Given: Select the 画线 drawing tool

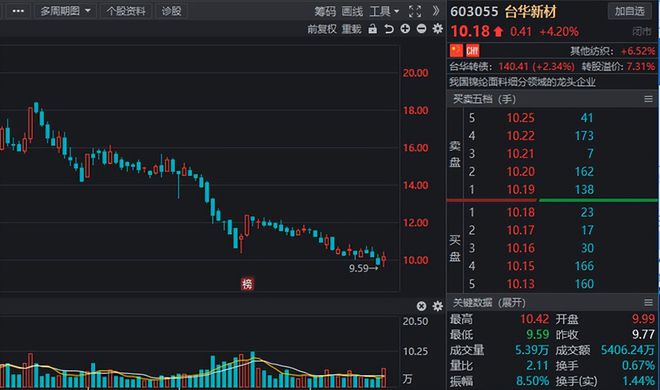Looking at the screenshot, I should click(352, 11).
